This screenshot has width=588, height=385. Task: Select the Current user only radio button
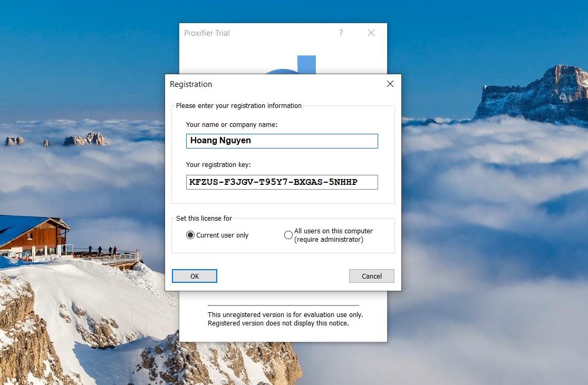[190, 235]
